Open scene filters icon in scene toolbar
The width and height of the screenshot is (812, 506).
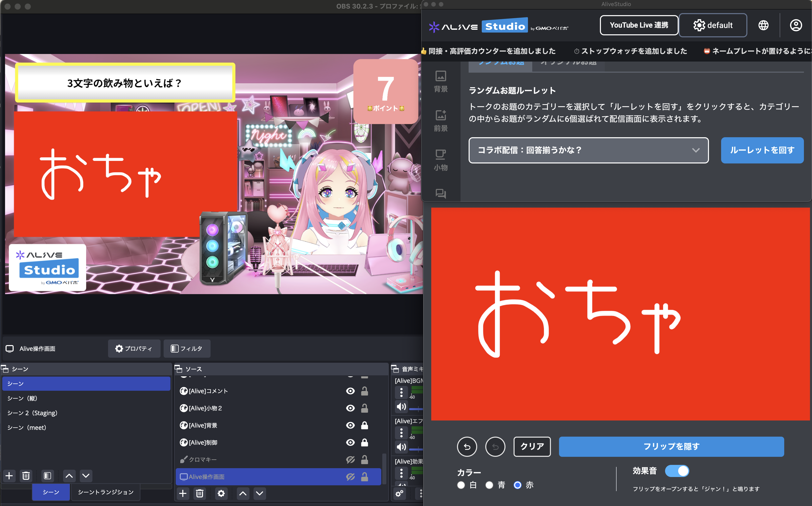(47, 475)
